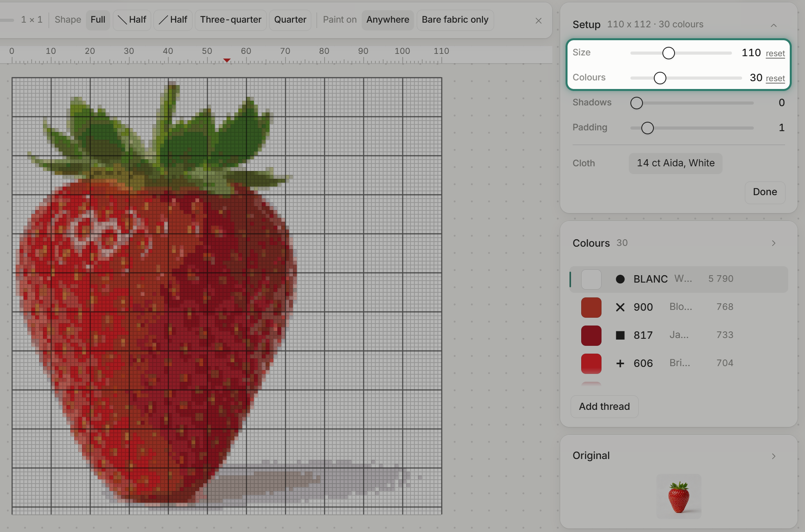This screenshot has width=805, height=532.
Task: Select the 606 thread colour swatch
Action: (591, 364)
